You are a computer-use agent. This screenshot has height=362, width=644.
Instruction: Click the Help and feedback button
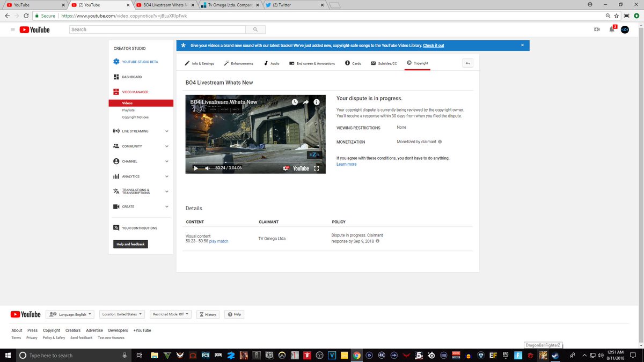pyautogui.click(x=130, y=244)
